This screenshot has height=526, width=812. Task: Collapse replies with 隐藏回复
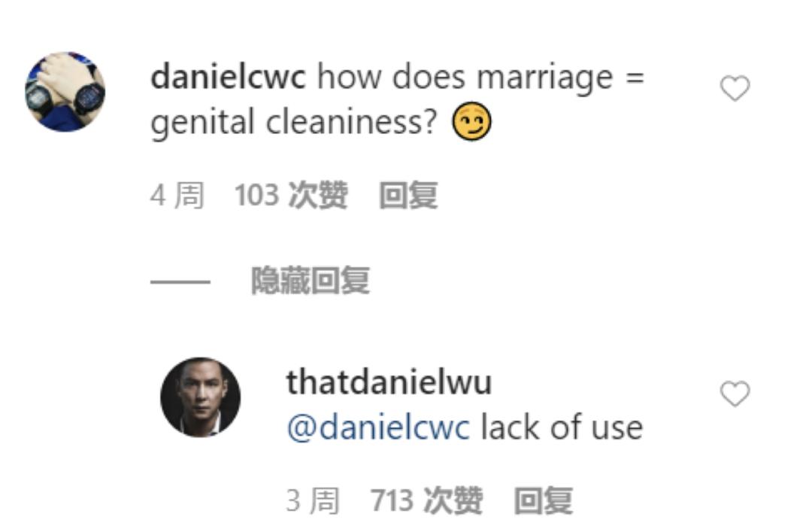click(x=311, y=281)
